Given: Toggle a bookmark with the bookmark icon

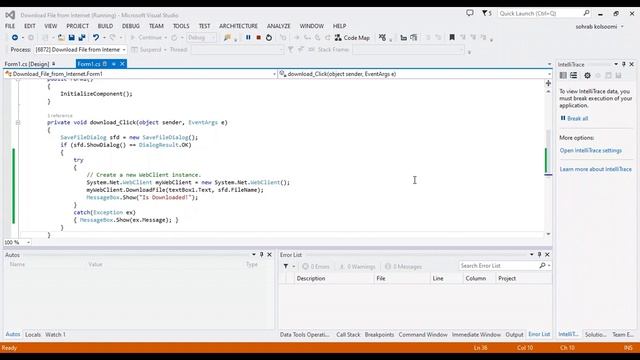Looking at the screenshot, I should pyautogui.click(x=452, y=38).
